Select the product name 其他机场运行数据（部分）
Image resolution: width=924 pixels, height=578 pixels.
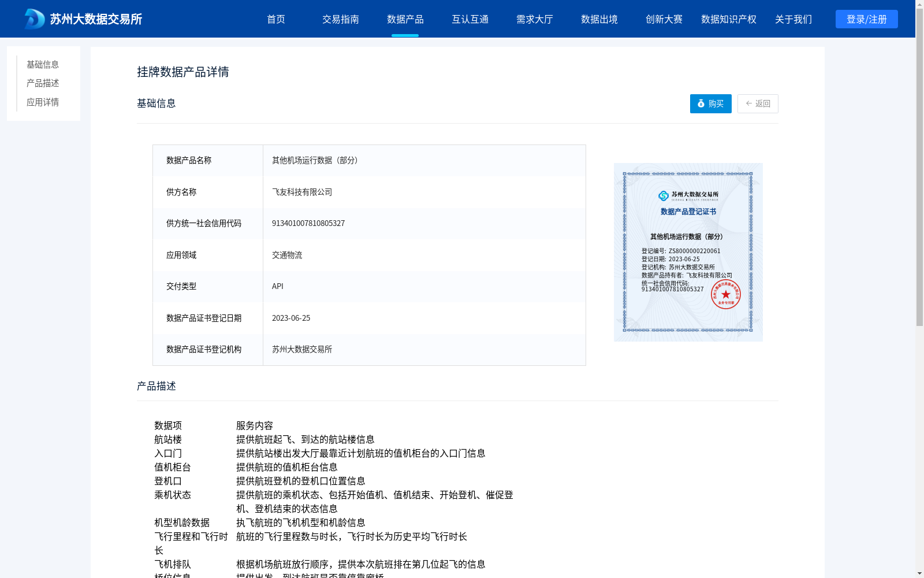pos(316,160)
